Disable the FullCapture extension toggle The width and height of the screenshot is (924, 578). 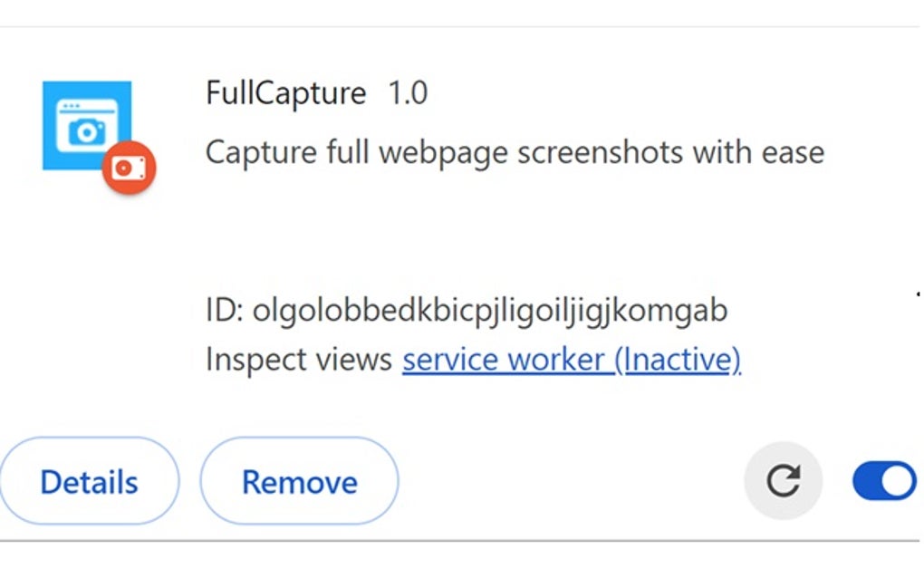pos(883,481)
